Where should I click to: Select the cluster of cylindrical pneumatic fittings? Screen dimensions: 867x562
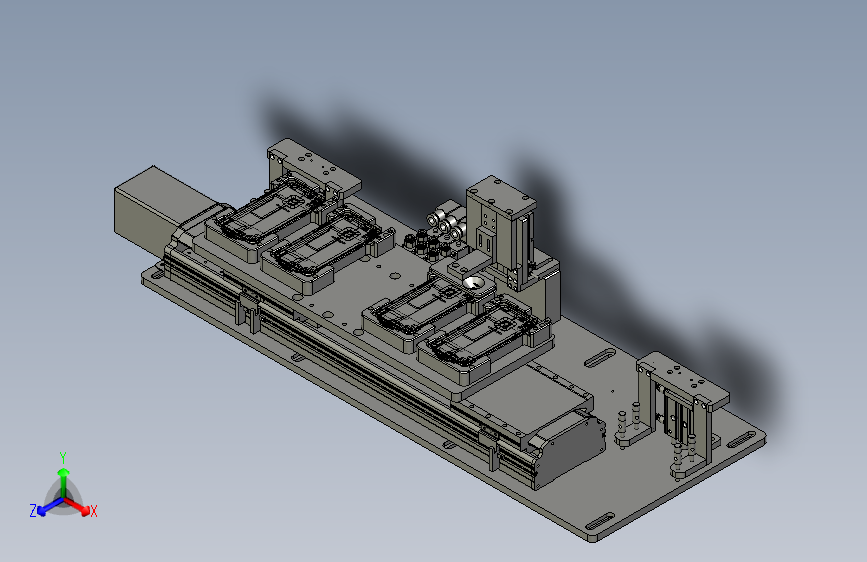point(437,232)
